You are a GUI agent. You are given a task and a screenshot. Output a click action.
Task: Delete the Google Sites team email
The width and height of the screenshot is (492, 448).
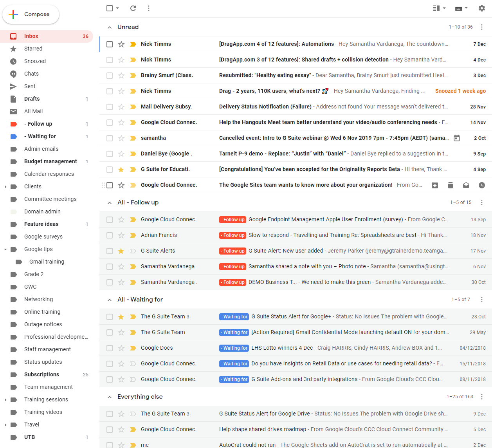tap(451, 185)
